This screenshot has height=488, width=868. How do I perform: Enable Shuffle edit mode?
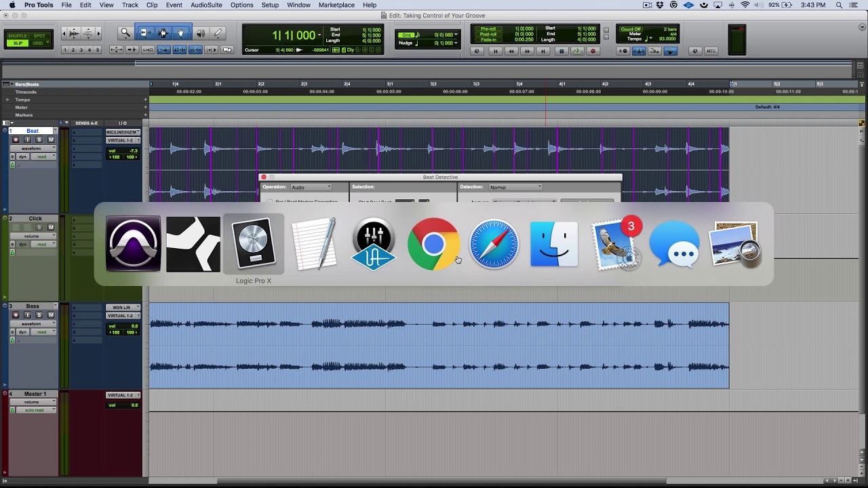click(x=18, y=36)
